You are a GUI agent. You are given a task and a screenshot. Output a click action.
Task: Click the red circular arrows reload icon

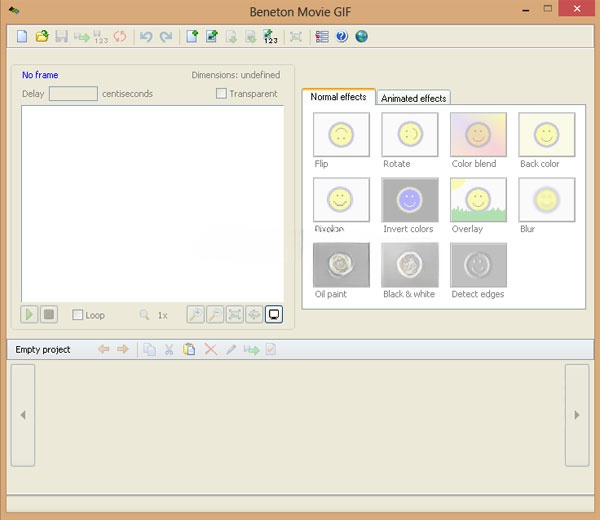(120, 37)
